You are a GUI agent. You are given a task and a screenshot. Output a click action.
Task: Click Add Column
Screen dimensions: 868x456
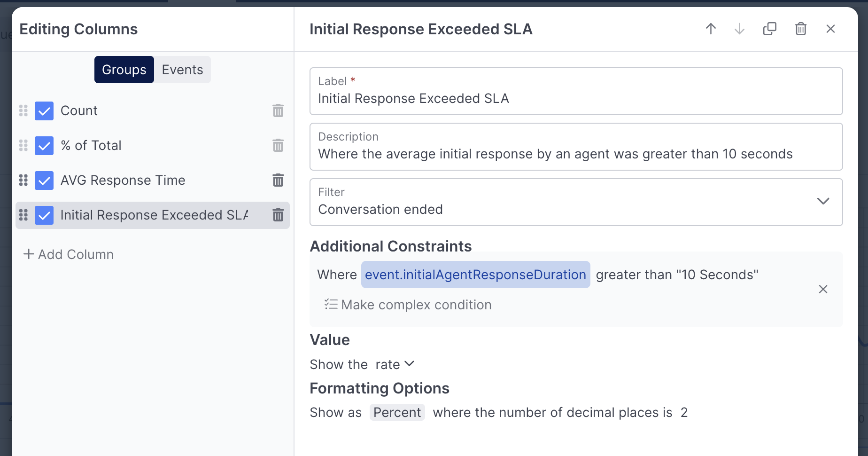(69, 254)
